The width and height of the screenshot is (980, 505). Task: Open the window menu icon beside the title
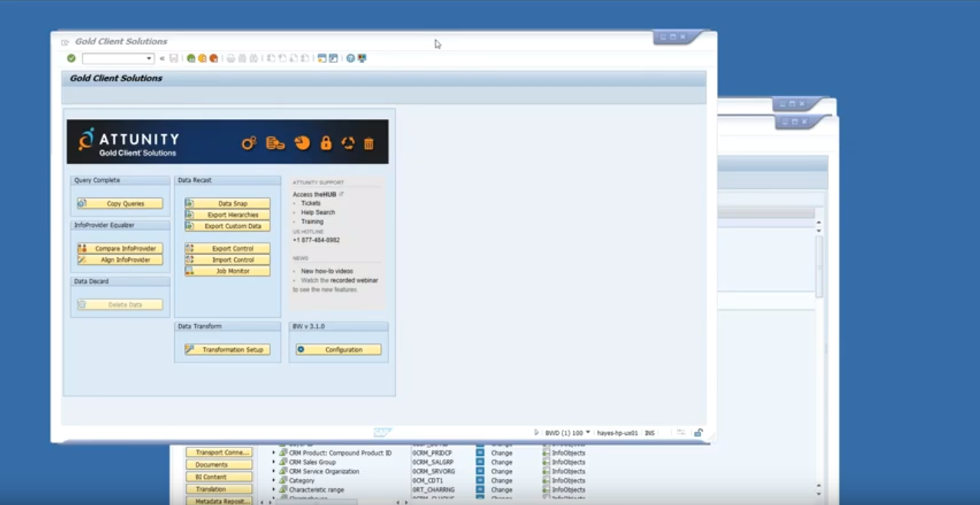pos(65,42)
